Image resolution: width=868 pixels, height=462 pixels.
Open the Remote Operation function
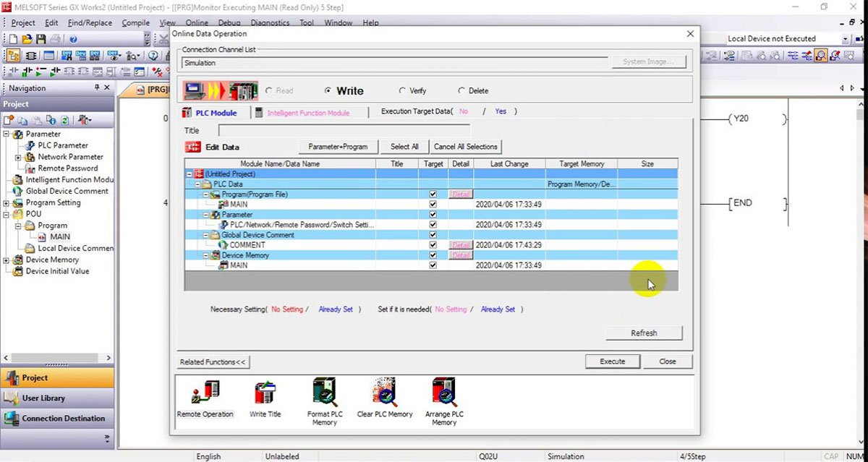pos(205,399)
